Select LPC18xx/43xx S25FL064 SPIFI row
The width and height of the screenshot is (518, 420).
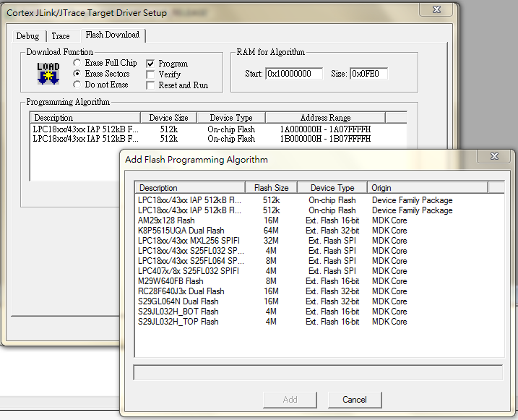(319, 261)
